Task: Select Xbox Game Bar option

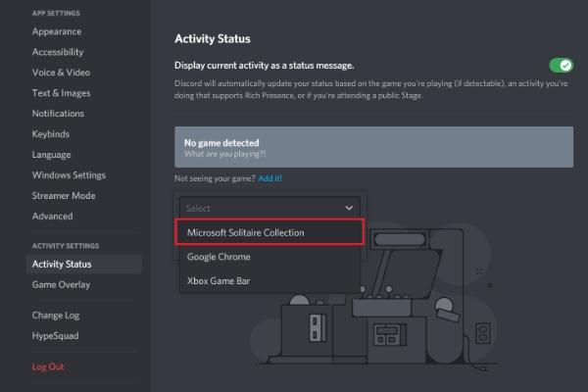Action: click(218, 280)
